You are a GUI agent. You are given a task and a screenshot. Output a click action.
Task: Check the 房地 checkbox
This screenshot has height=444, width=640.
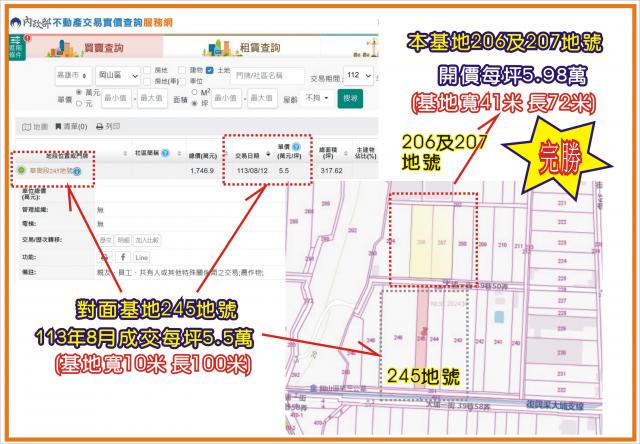point(148,69)
